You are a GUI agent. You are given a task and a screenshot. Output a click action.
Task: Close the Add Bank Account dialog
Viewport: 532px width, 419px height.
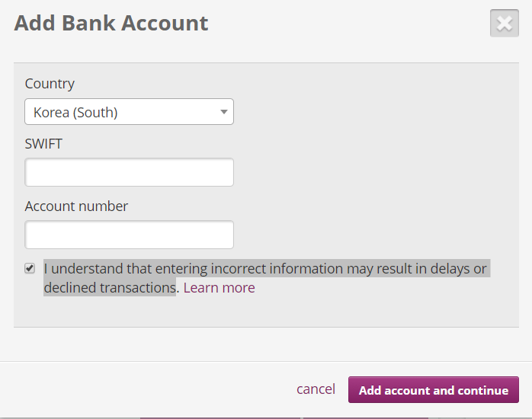(504, 24)
